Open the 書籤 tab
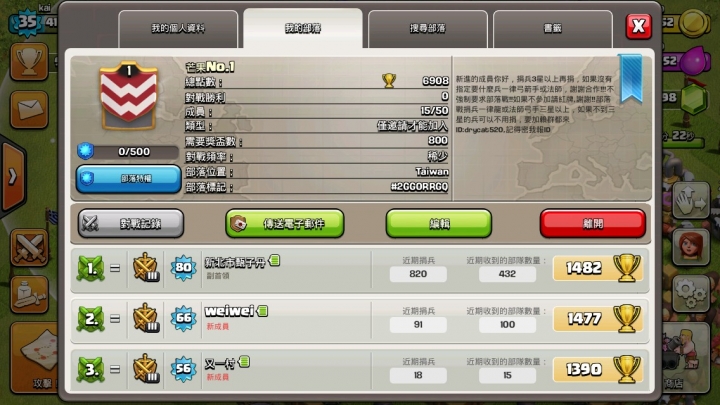Viewport: 720px width, 405px height. (553, 28)
